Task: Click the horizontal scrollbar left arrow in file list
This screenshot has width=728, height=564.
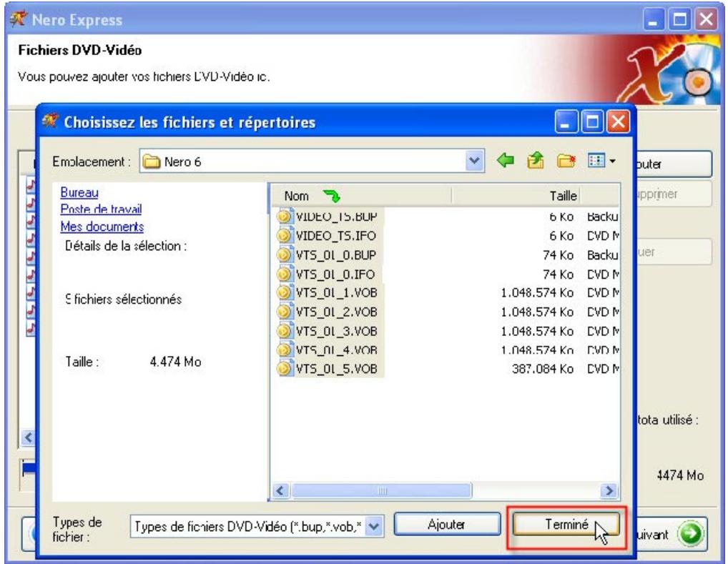Action: click(280, 490)
